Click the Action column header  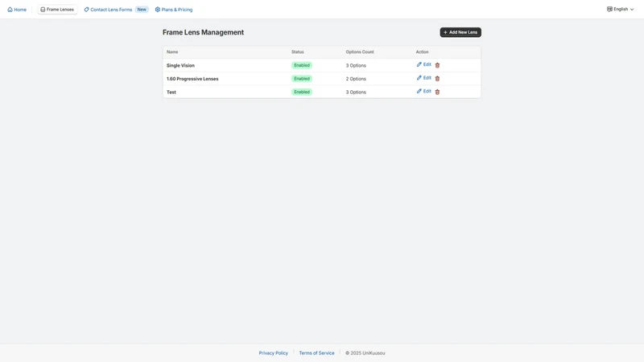click(422, 51)
